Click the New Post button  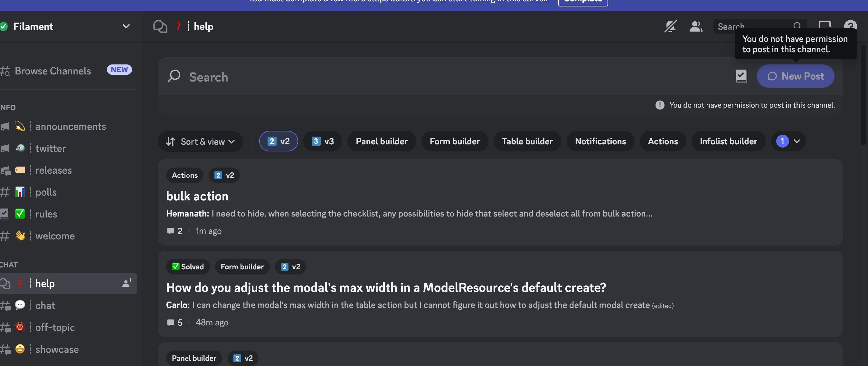(795, 76)
